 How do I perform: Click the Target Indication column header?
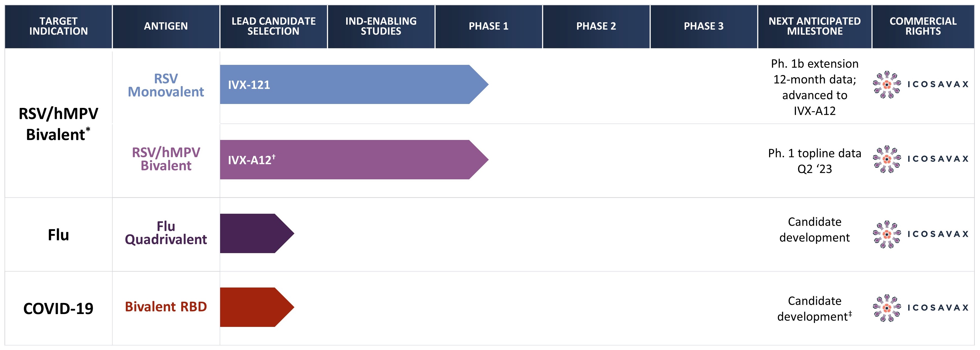59,26
